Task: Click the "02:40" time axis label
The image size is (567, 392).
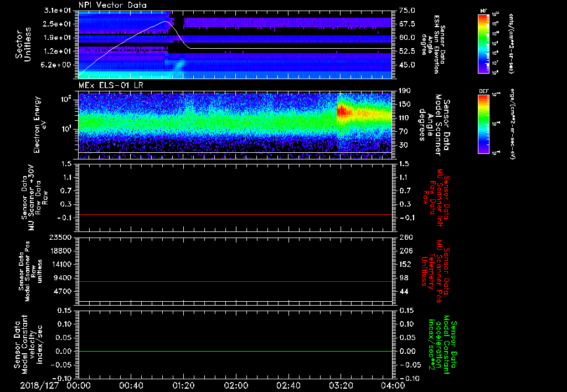Action: click(x=288, y=385)
